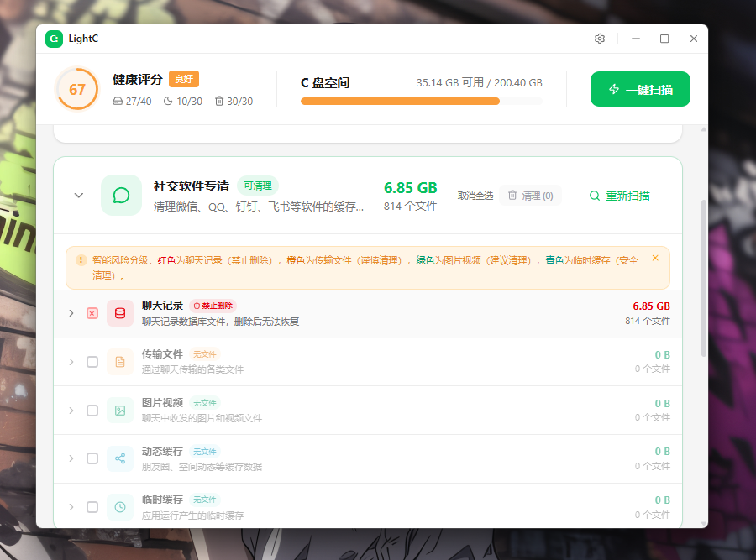The height and width of the screenshot is (560, 756).
Task: Expand the 动态缓存 row
Action: (x=71, y=458)
